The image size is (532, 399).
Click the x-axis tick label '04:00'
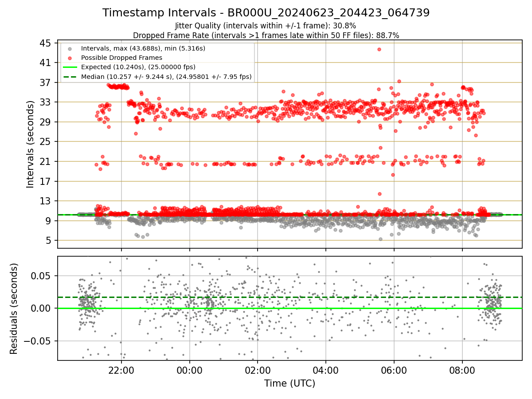point(326,370)
